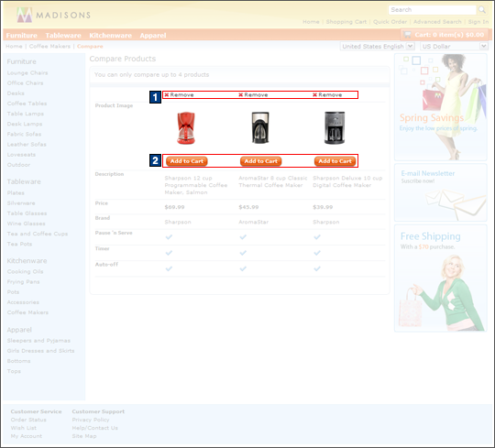Click the red Sharpson coffee maker image

(186, 127)
